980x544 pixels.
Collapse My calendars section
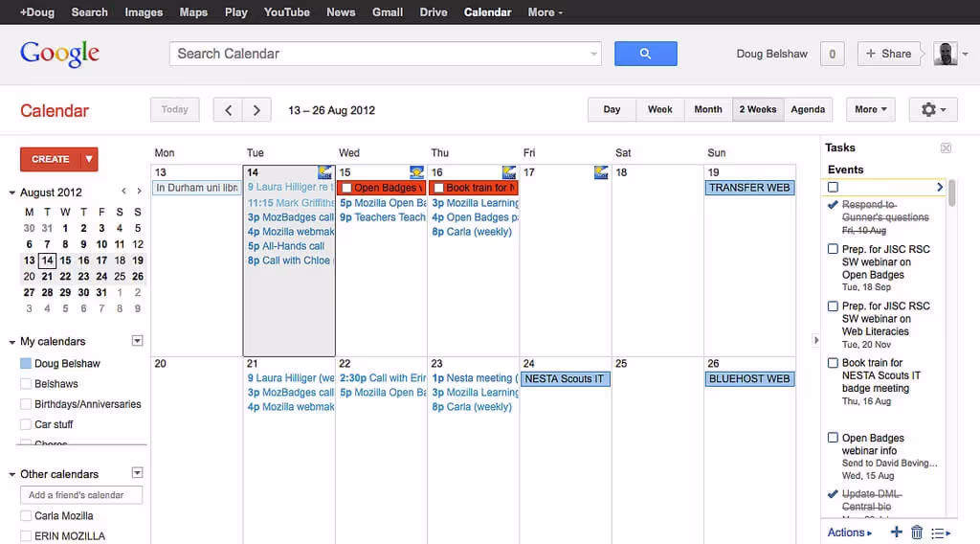pos(11,342)
